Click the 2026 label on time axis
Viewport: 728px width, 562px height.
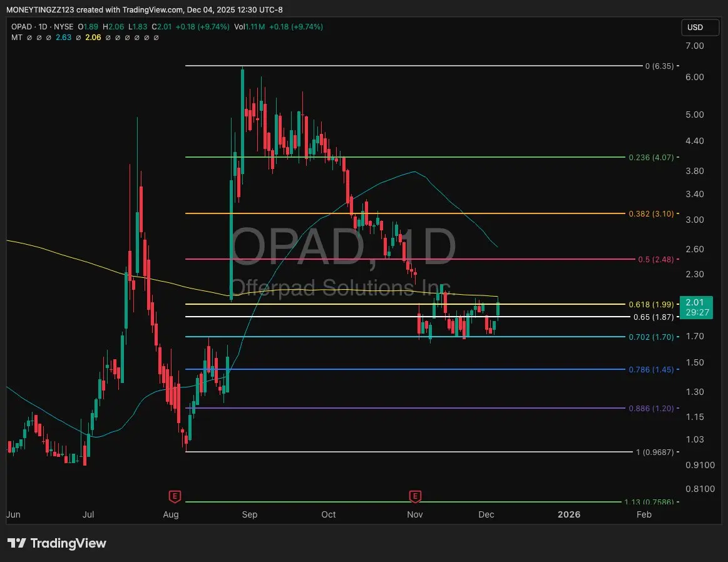(x=569, y=514)
